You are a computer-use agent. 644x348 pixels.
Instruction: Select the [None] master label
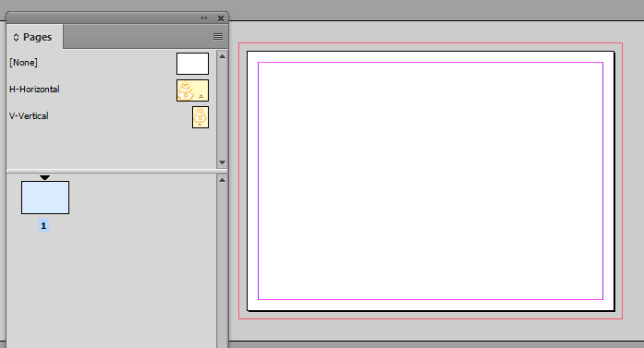click(x=23, y=63)
